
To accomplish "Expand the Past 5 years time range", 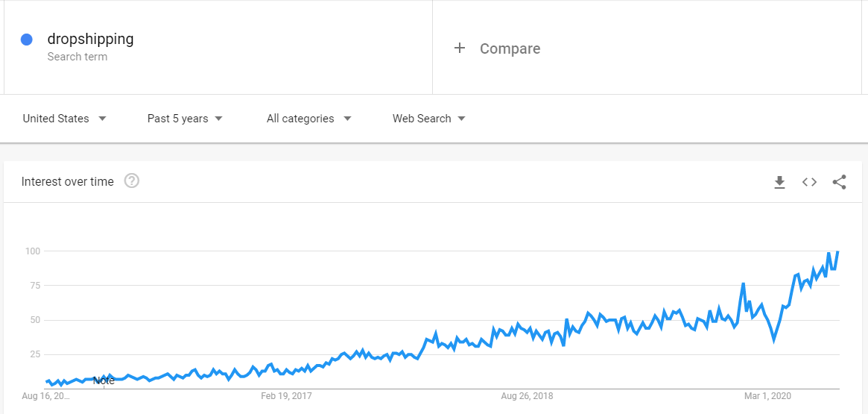I will tap(185, 119).
